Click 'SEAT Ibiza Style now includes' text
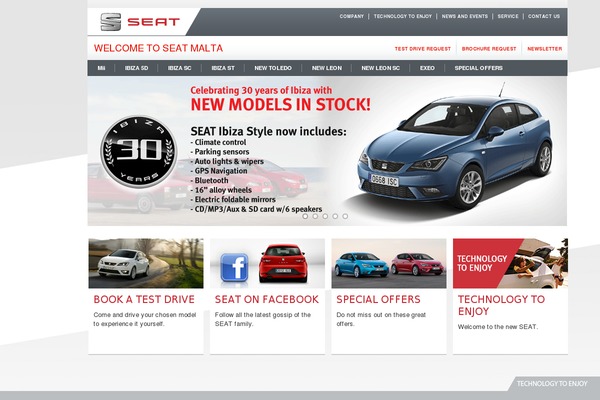Image resolution: width=600 pixels, height=400 pixels. point(268,131)
